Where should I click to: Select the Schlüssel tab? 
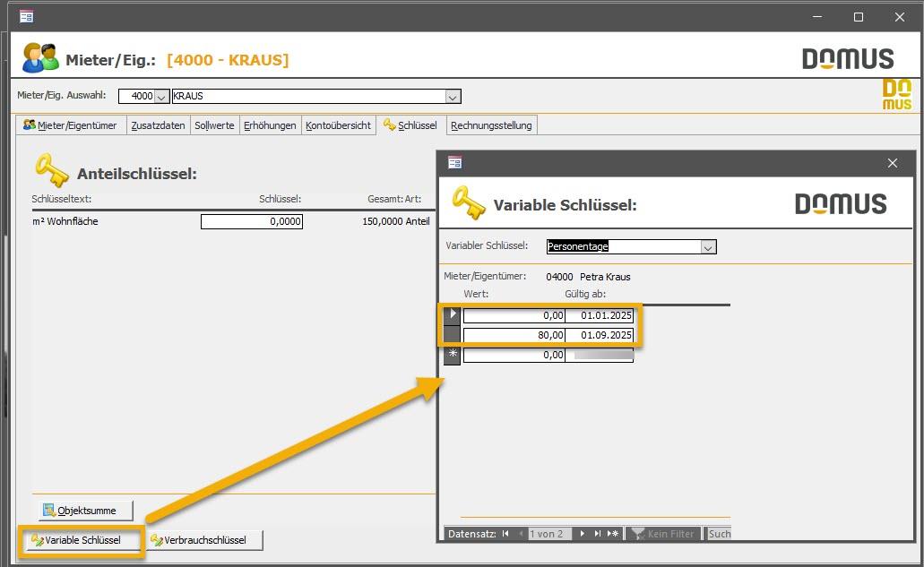pos(410,125)
